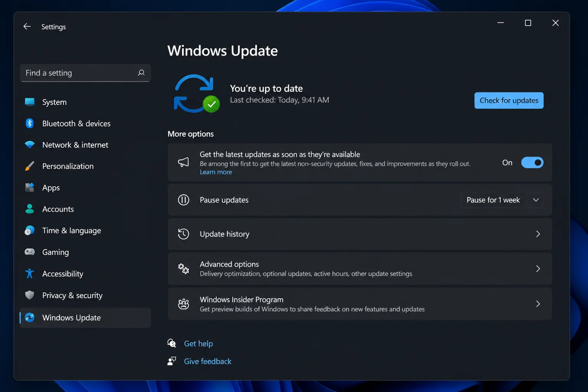Click the Give feedback icon

tap(171, 361)
